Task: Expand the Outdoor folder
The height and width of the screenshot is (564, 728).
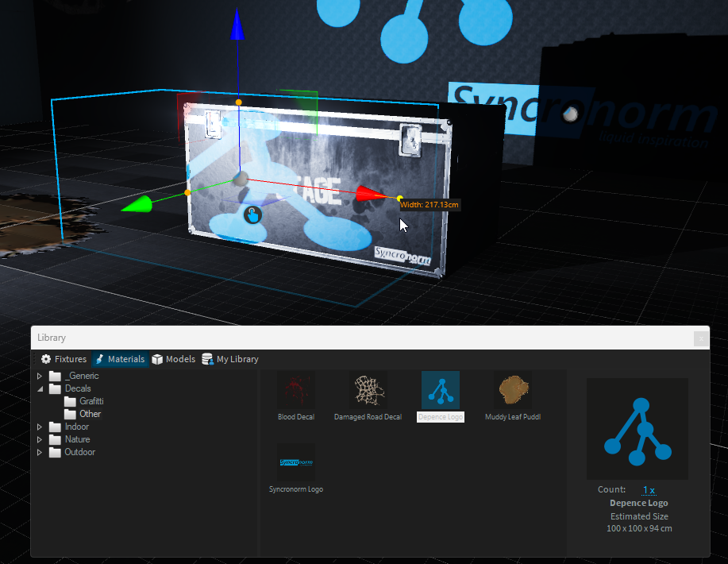Action: pyautogui.click(x=40, y=452)
